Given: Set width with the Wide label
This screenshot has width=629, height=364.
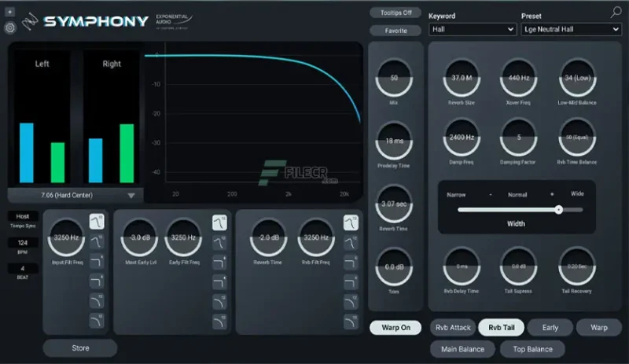Looking at the screenshot, I should (577, 194).
